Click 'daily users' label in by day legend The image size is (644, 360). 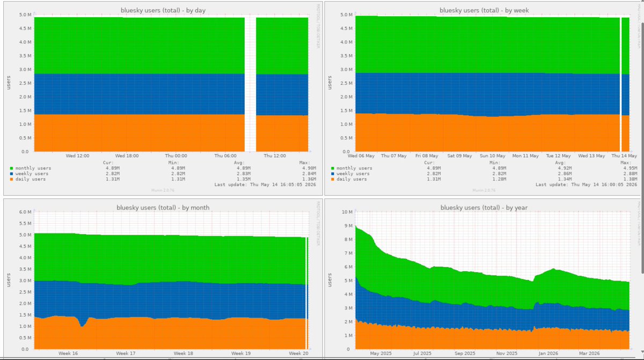[x=31, y=179]
